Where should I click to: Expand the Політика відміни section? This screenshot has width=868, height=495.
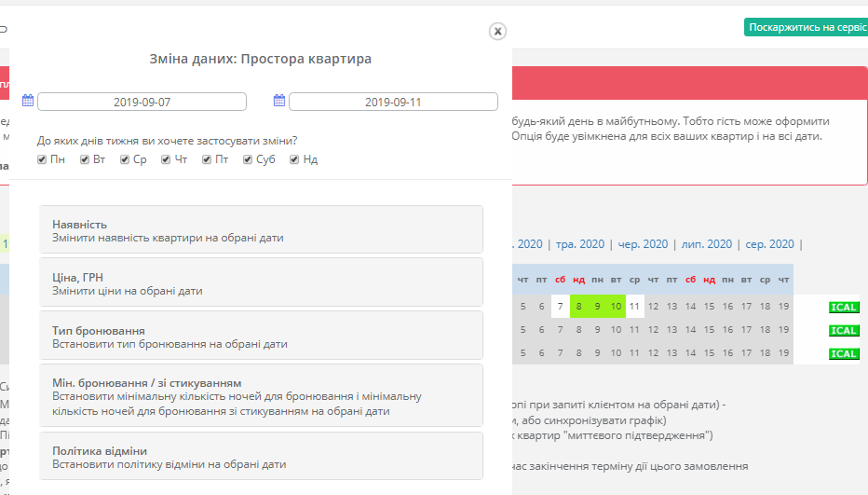(261, 456)
